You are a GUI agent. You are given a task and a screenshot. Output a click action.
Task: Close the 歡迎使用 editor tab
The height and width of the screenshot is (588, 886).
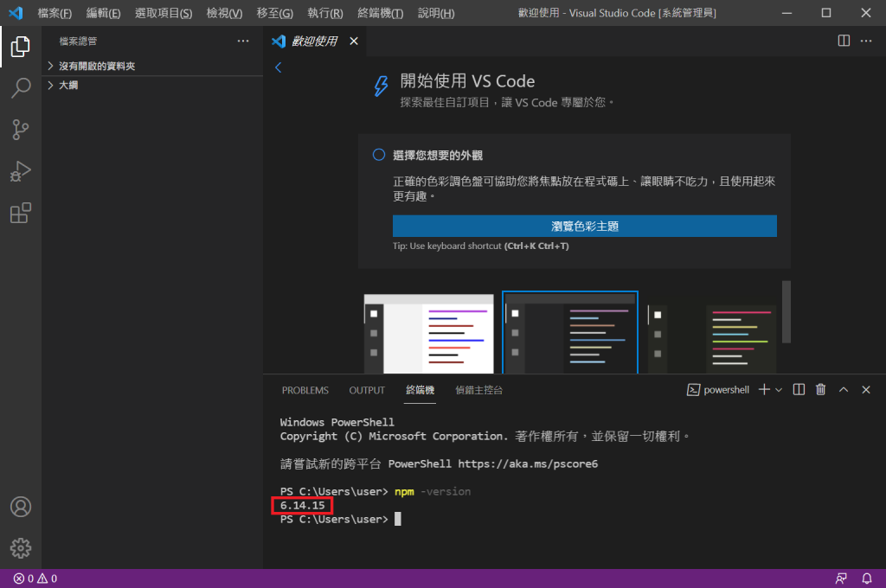pos(354,41)
